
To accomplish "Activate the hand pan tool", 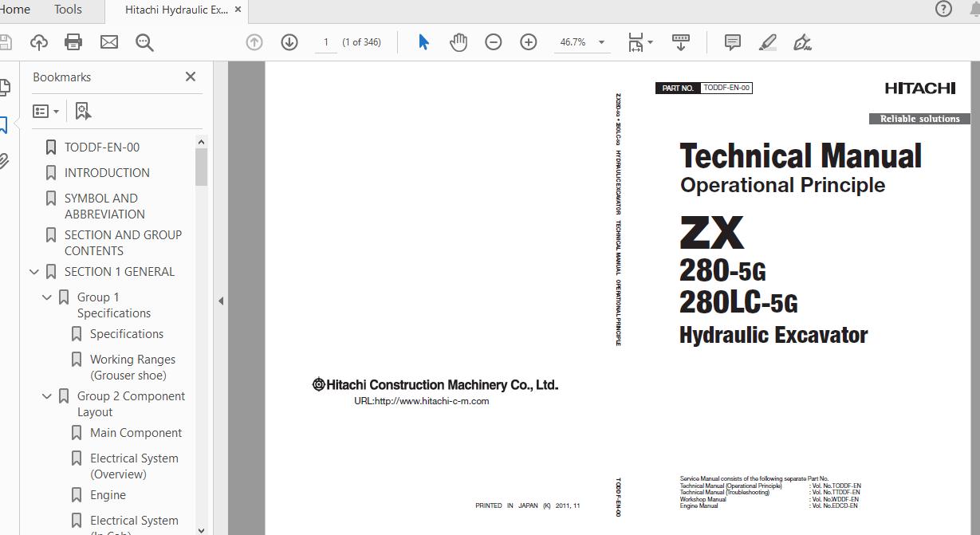I will pyautogui.click(x=459, y=42).
